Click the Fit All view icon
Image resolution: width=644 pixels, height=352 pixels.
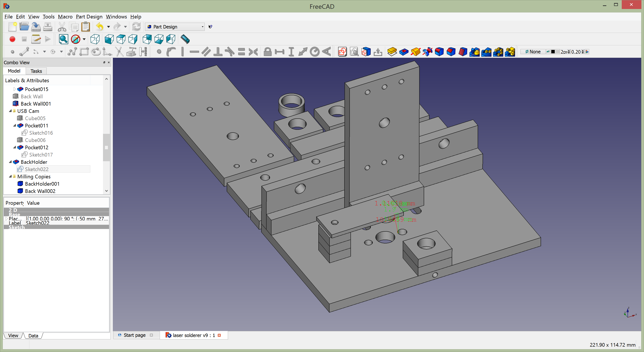pyautogui.click(x=63, y=39)
